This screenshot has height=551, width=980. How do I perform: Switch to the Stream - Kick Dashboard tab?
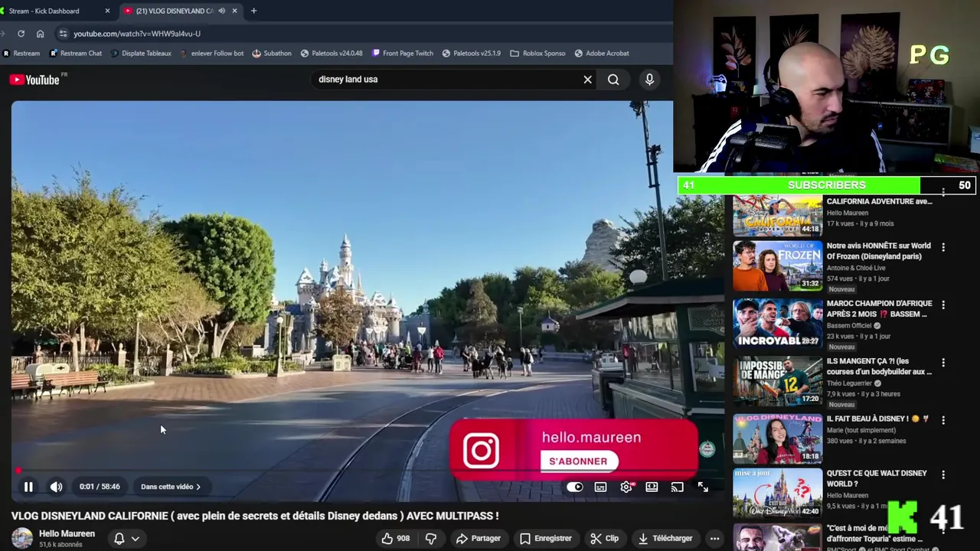click(51, 11)
